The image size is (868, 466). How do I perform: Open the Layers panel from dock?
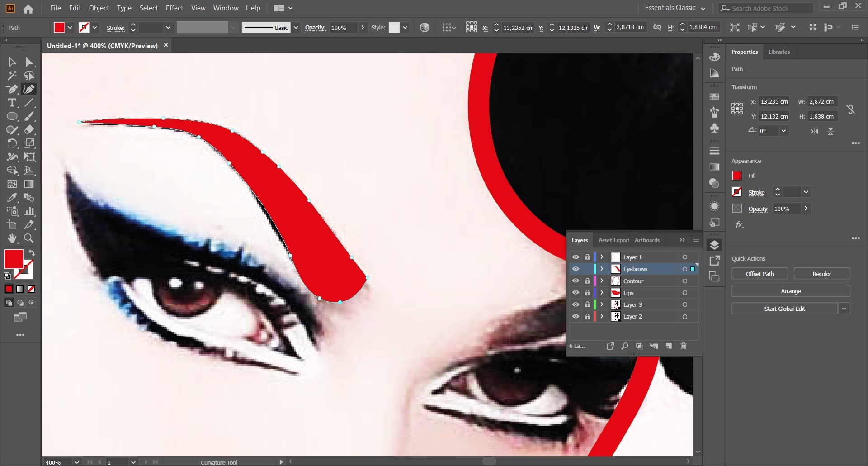pos(714,245)
